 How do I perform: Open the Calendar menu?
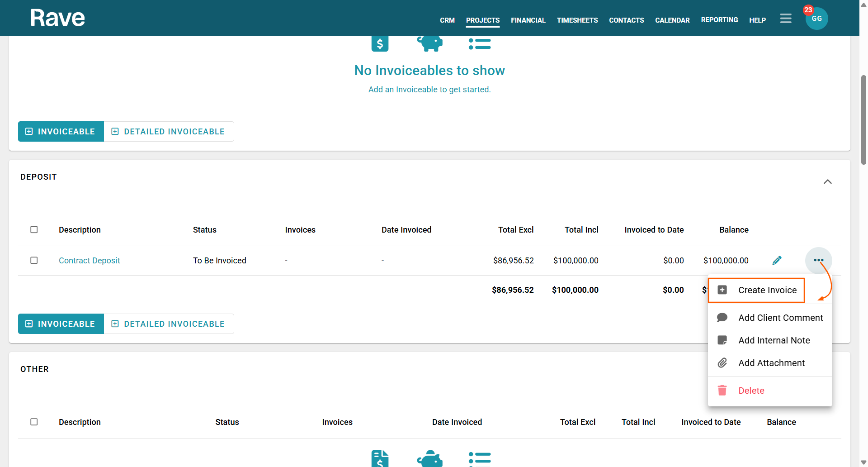pos(672,20)
